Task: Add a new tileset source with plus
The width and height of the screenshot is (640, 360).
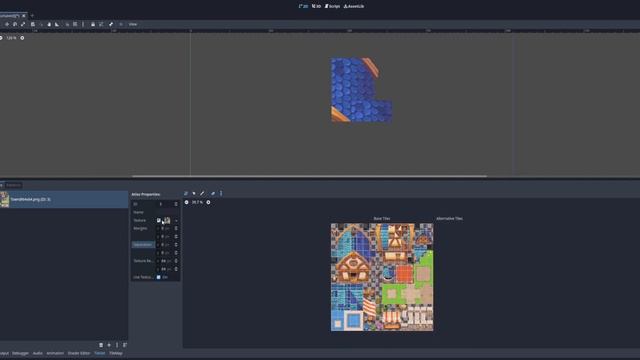Action: coord(109,345)
